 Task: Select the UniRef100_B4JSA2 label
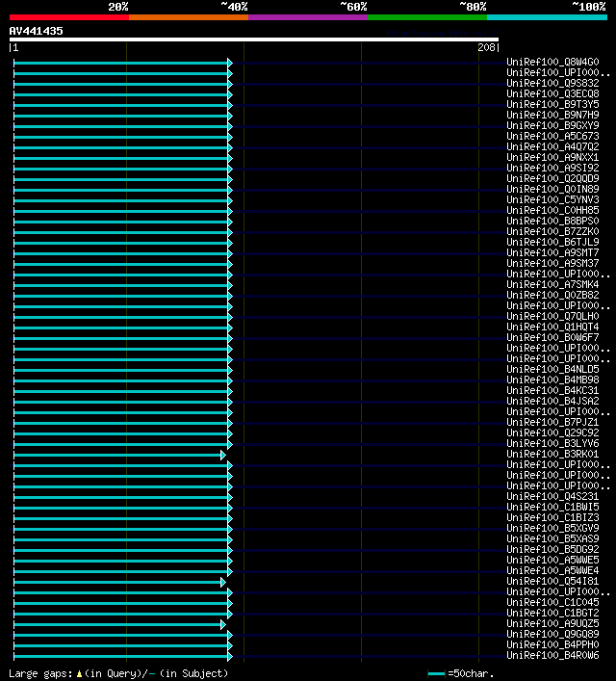pyautogui.click(x=552, y=401)
